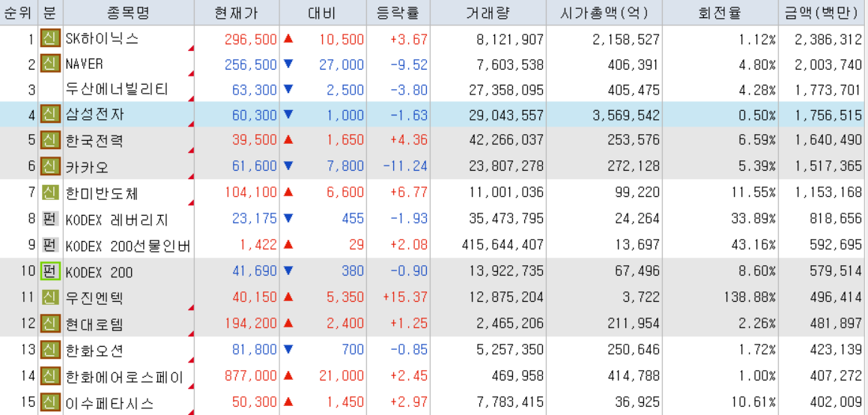Sort by 종목명 column header
868x415 pixels.
coord(128,12)
